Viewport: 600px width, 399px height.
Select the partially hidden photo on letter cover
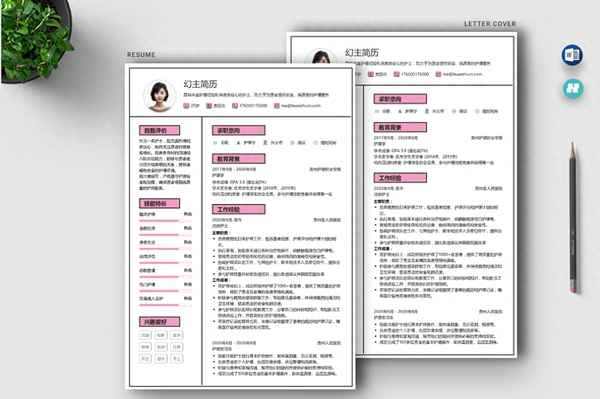321,57
